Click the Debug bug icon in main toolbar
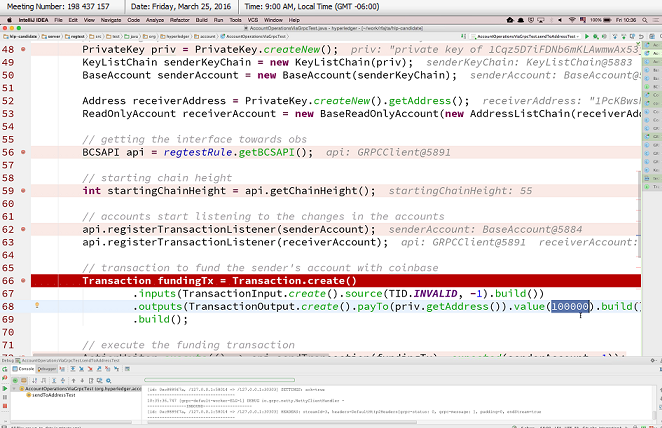 pos(595,37)
